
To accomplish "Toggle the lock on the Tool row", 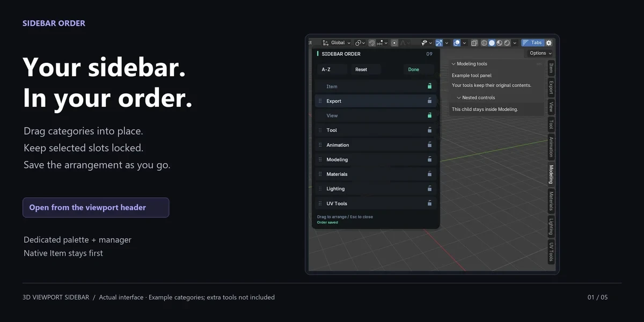I will pyautogui.click(x=429, y=130).
